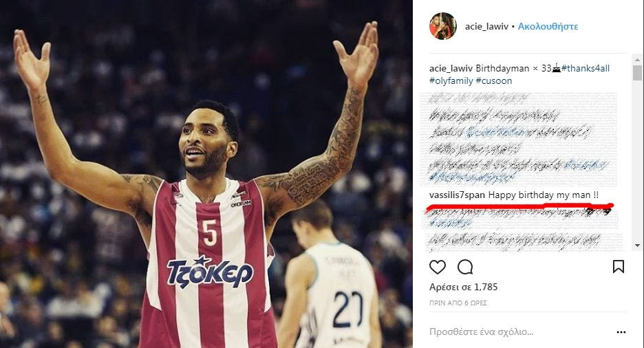Click the Ακολουθήστε follow link

click(x=548, y=26)
